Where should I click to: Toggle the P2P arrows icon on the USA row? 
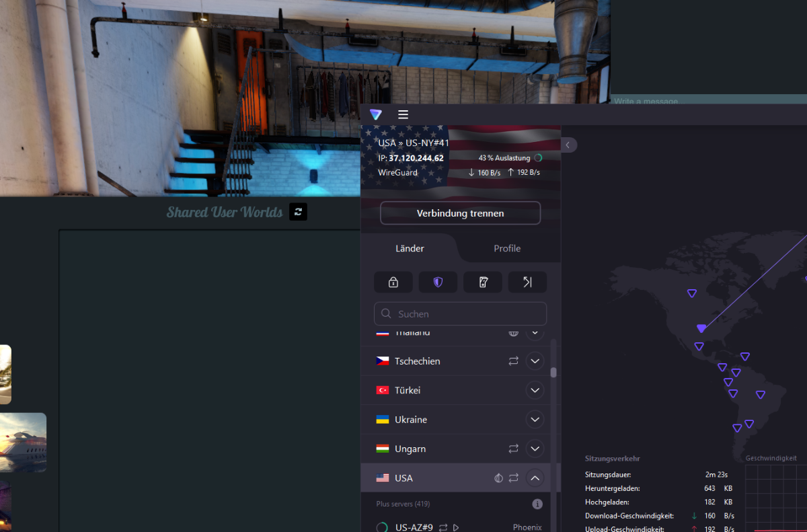pos(513,478)
